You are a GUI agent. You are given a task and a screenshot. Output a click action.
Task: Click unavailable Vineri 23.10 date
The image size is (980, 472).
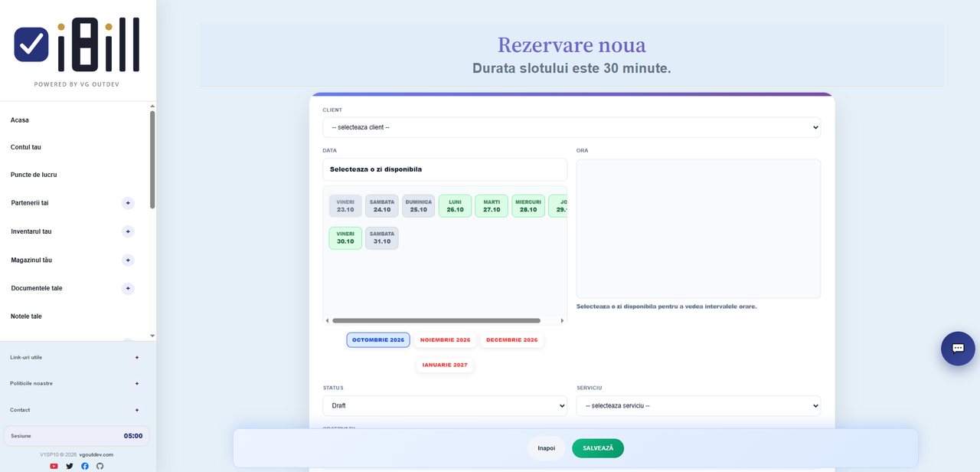pyautogui.click(x=345, y=206)
